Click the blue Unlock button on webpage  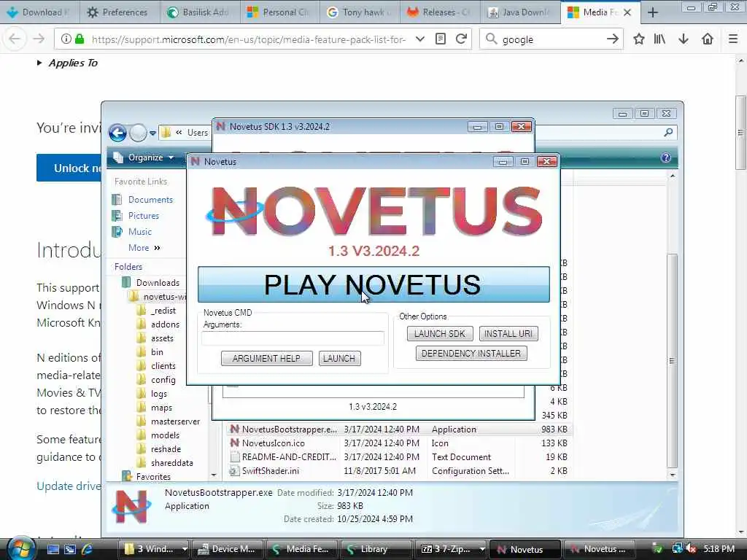coord(69,168)
